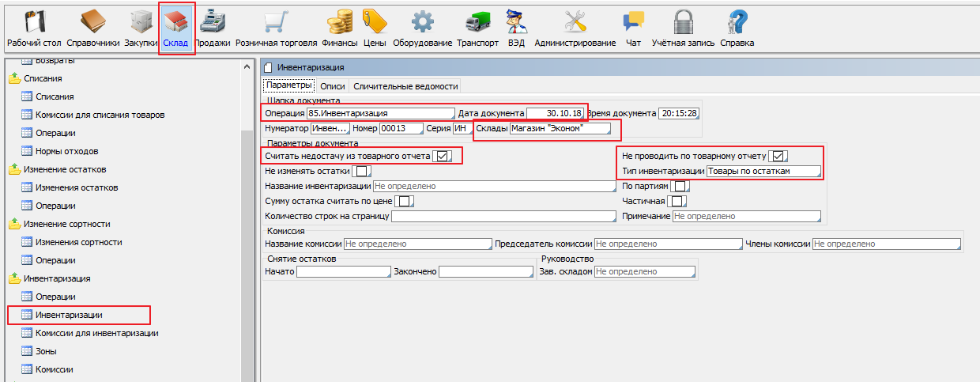The height and width of the screenshot is (382, 980).
Task: Select Нормы отходов in the sidebar
Action: pyautogui.click(x=66, y=151)
